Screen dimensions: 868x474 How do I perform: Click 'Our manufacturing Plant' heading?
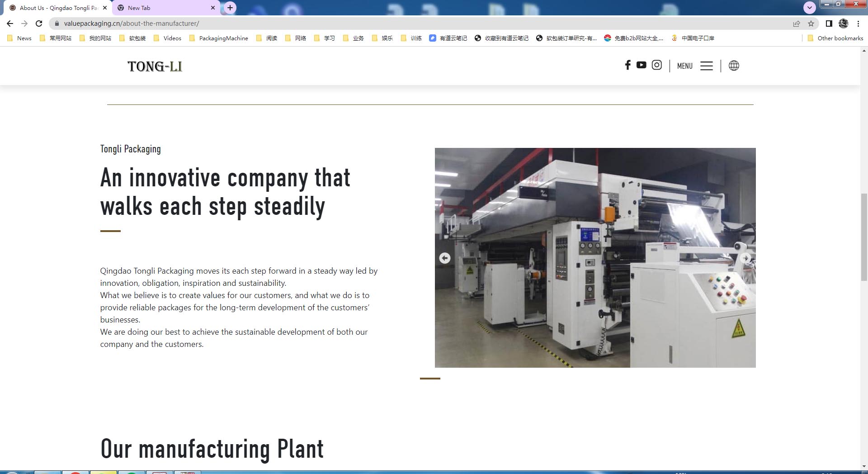click(x=212, y=449)
